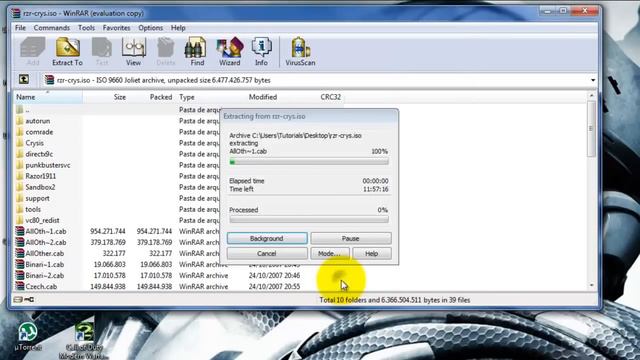
Task: Open the Commands menu
Action: coord(52,28)
